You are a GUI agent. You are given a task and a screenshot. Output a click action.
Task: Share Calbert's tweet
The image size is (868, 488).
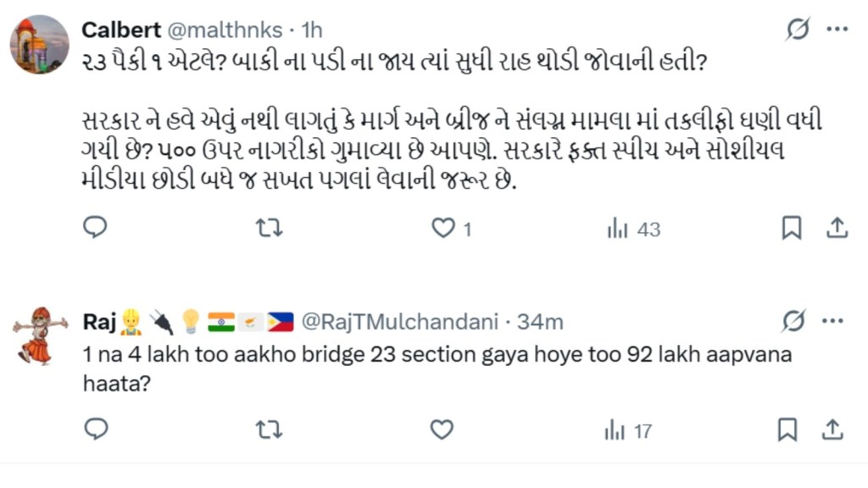pyautogui.click(x=837, y=228)
